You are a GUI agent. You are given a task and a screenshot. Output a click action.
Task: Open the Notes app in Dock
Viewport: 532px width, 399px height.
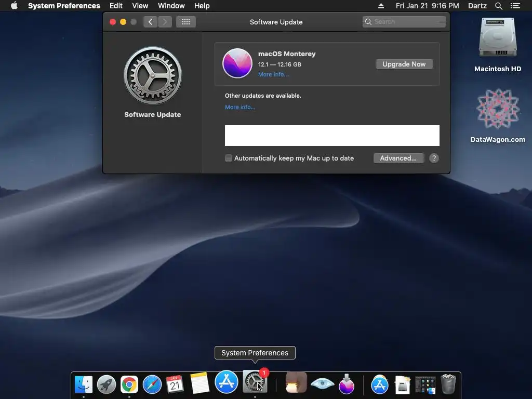coord(200,383)
